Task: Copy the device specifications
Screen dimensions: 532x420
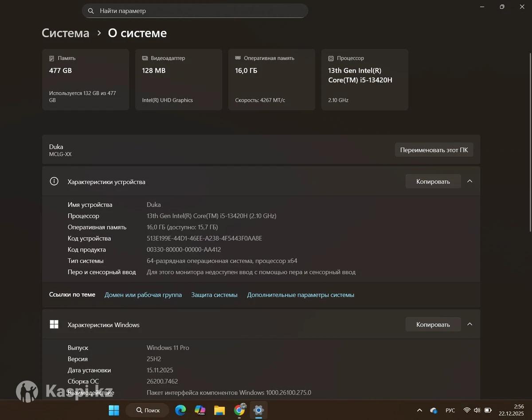Action: pos(433,182)
